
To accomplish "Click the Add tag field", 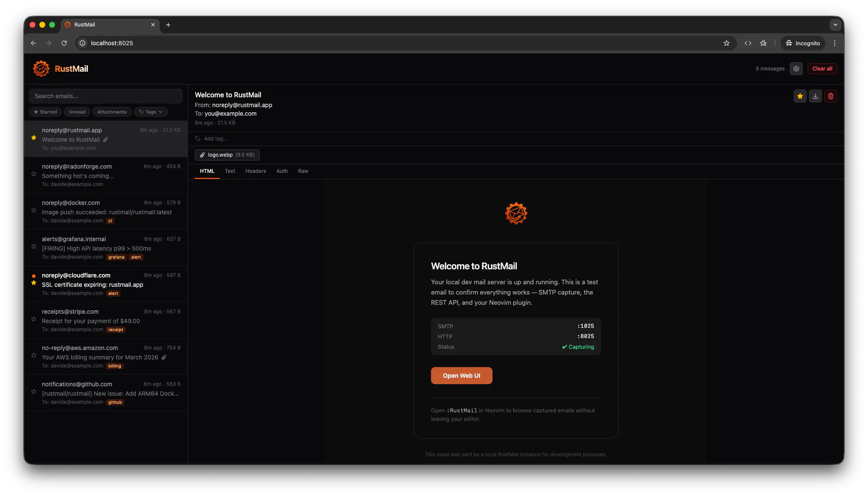I will click(216, 139).
